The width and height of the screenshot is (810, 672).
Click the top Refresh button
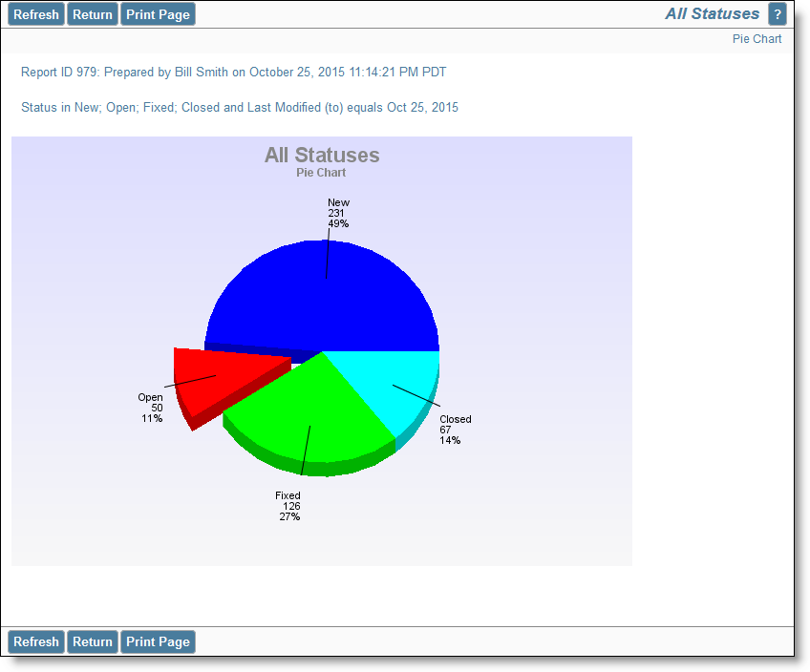click(x=35, y=13)
